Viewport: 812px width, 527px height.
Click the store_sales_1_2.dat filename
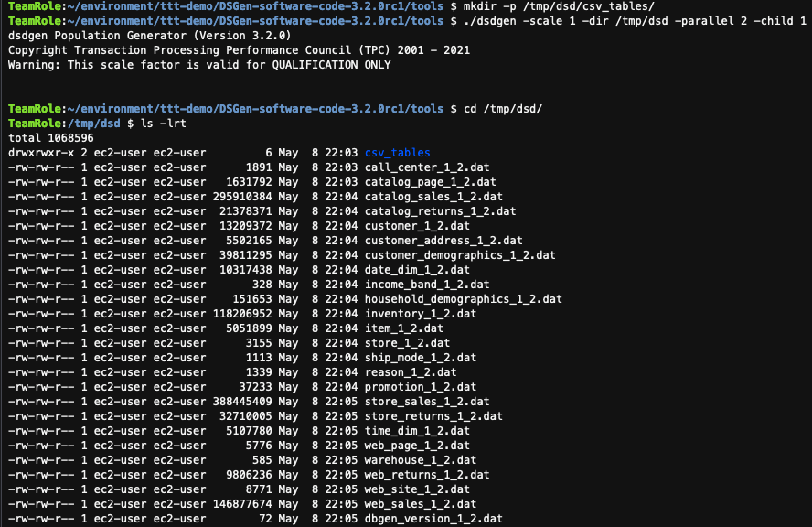(427, 402)
